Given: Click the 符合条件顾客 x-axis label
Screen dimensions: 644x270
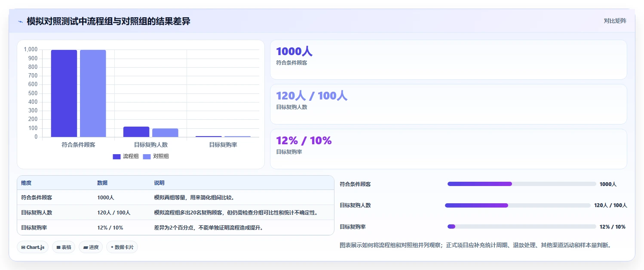Looking at the screenshot, I should click(x=78, y=145).
